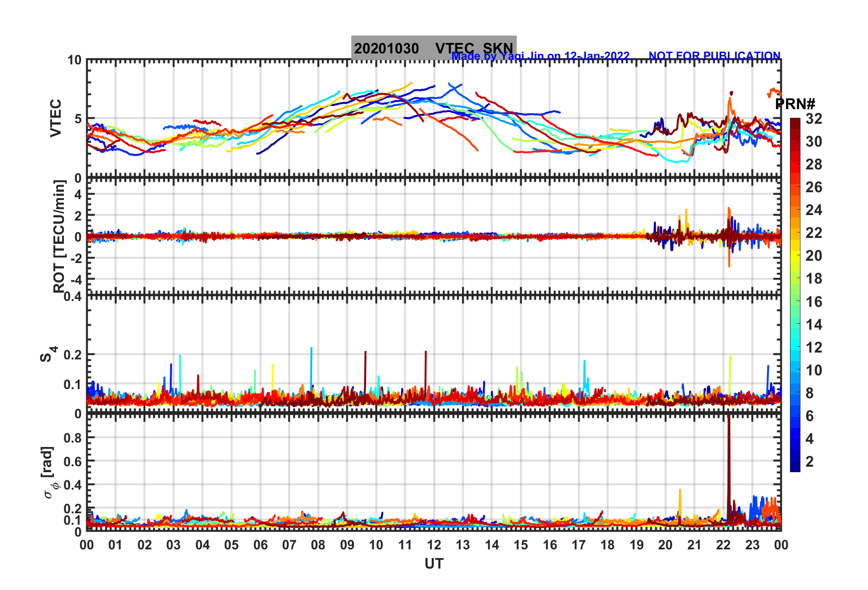Click colorbar tick label 32
The image size is (868, 590).
814,119
